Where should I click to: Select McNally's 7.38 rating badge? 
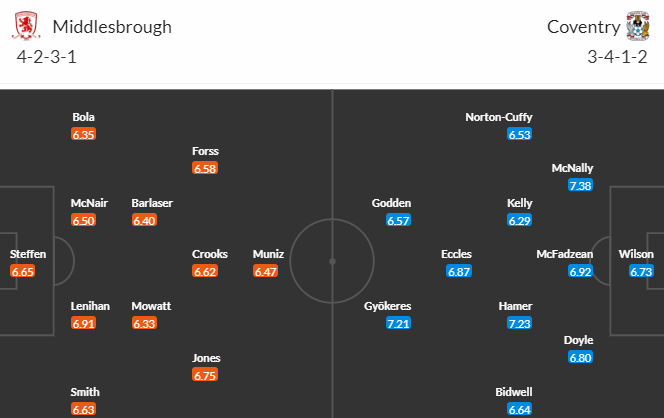coord(580,185)
